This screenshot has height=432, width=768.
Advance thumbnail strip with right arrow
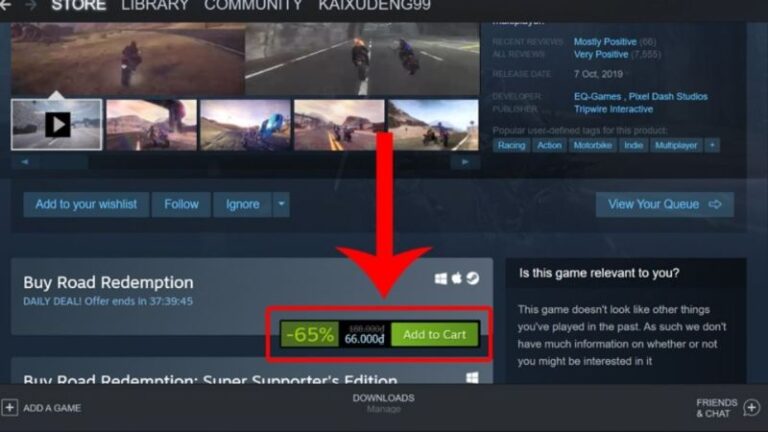465,162
